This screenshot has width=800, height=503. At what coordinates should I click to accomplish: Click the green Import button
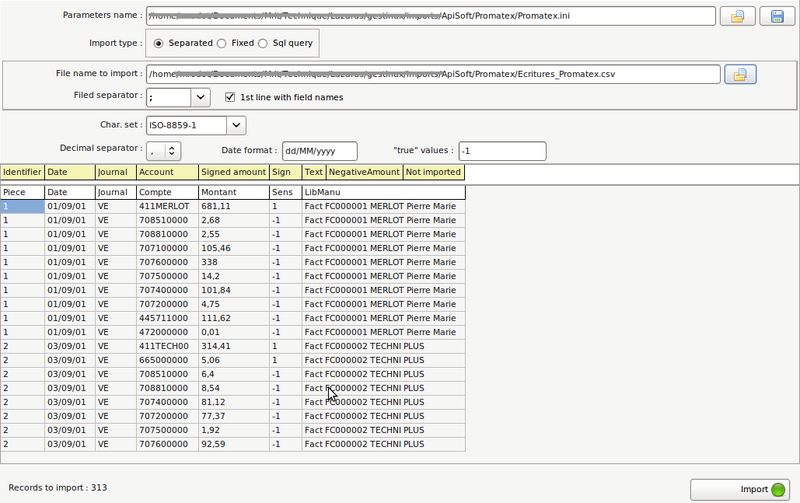pyautogui.click(x=740, y=489)
